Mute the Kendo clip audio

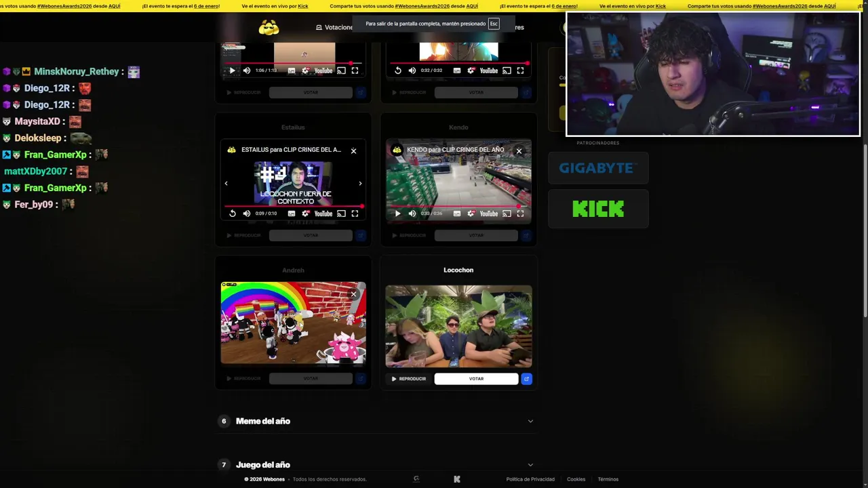412,213
